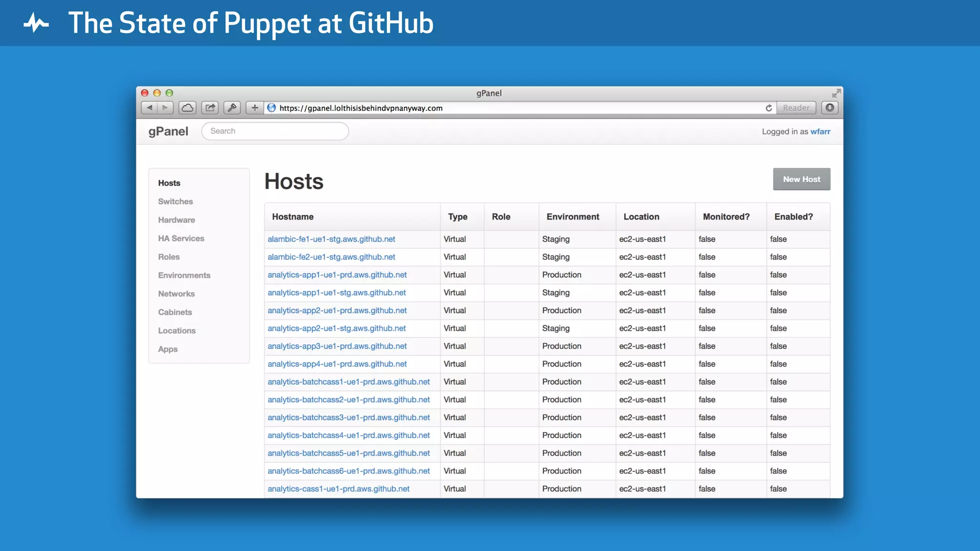Click the Reader button
Screen dimensions: 980x551
click(796, 108)
